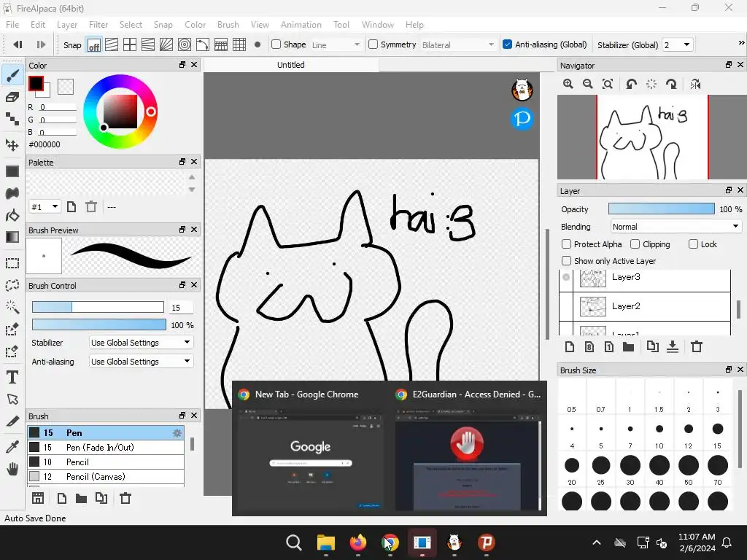Click the brush size slider in Brush Control
The image size is (747, 560).
tap(98, 307)
